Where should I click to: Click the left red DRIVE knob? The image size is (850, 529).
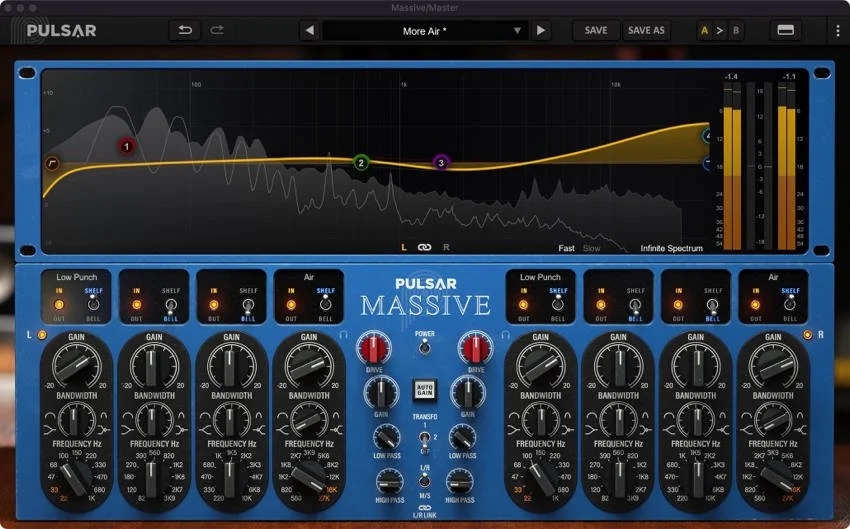point(374,349)
